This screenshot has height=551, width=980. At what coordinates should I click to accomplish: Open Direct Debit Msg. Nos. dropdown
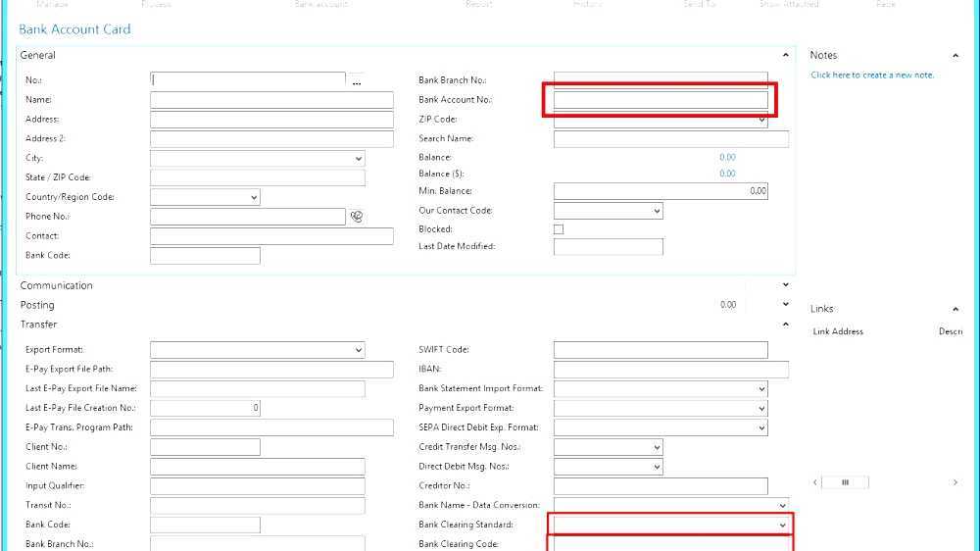coord(657,467)
